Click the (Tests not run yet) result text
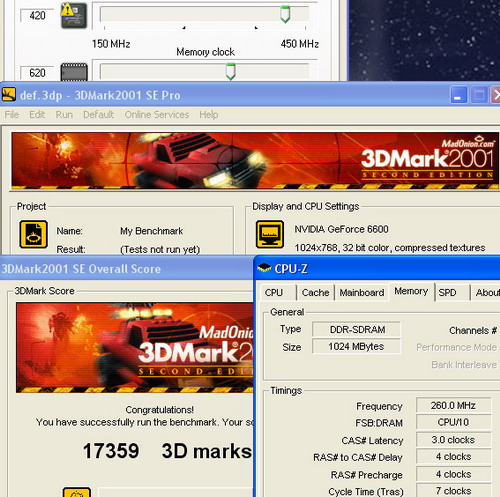The width and height of the screenshot is (500, 497). coord(160,249)
